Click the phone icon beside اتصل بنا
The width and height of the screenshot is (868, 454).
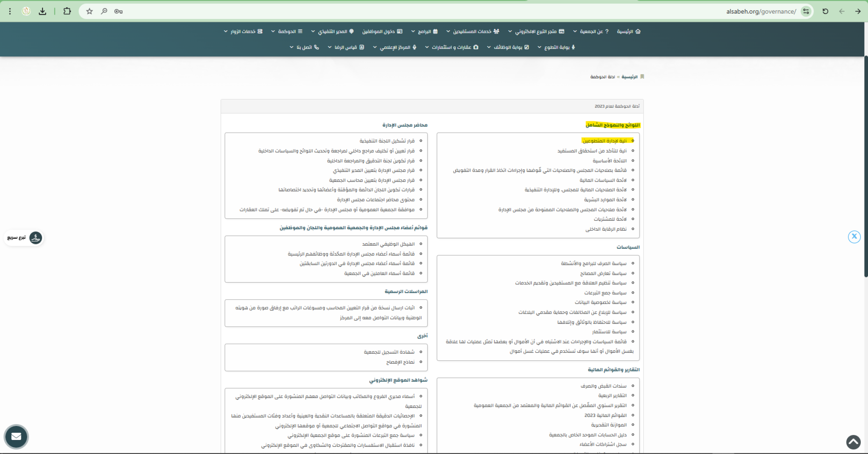(317, 47)
